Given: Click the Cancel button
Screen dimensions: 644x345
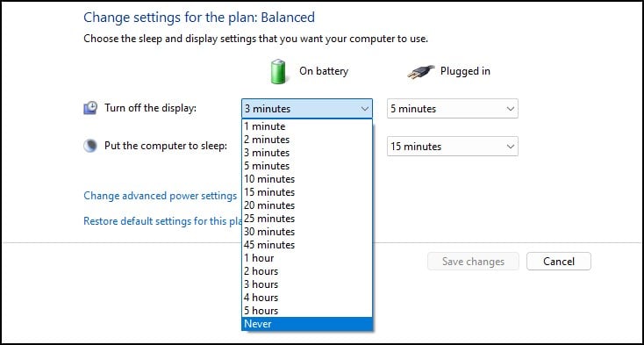Looking at the screenshot, I should pos(559,262).
